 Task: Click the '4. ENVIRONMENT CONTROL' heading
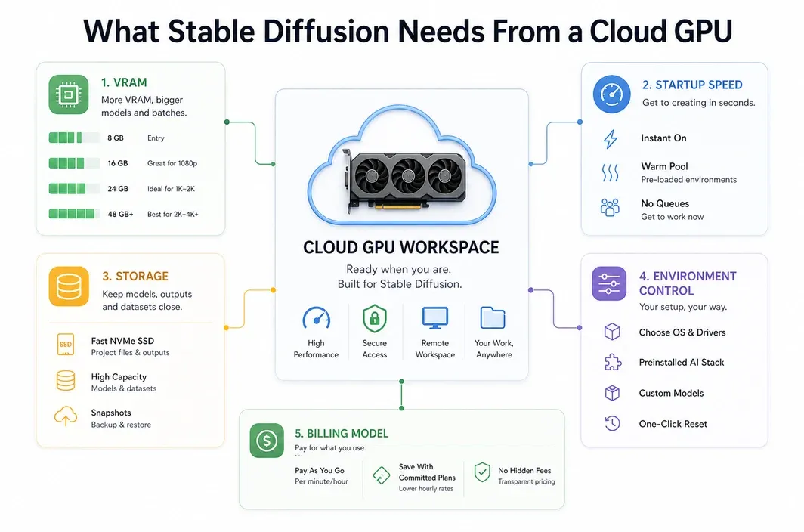pos(688,283)
